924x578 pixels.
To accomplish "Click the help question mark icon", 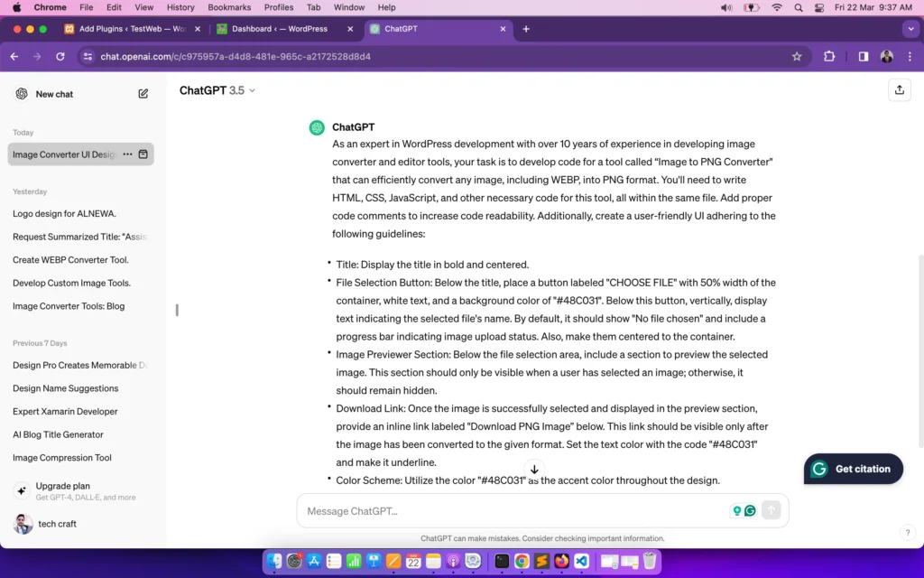I will click(x=908, y=533).
